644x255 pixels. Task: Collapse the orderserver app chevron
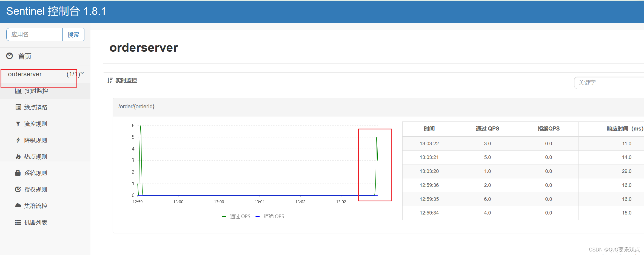(82, 73)
